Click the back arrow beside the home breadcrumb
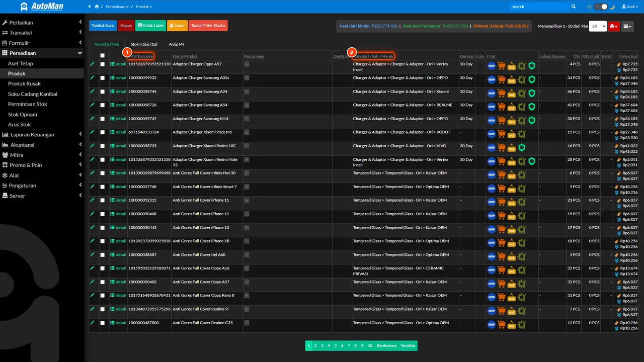Viewport: 644px width, 362px height. point(90,7)
